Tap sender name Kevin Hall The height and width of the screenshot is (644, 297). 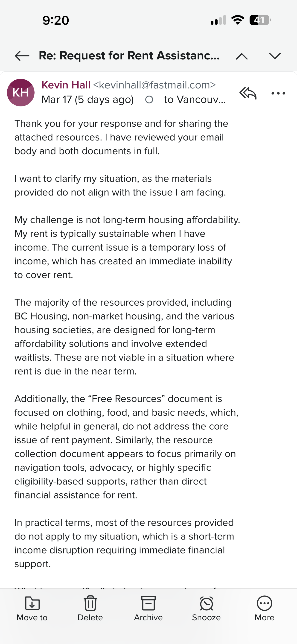[66, 85]
